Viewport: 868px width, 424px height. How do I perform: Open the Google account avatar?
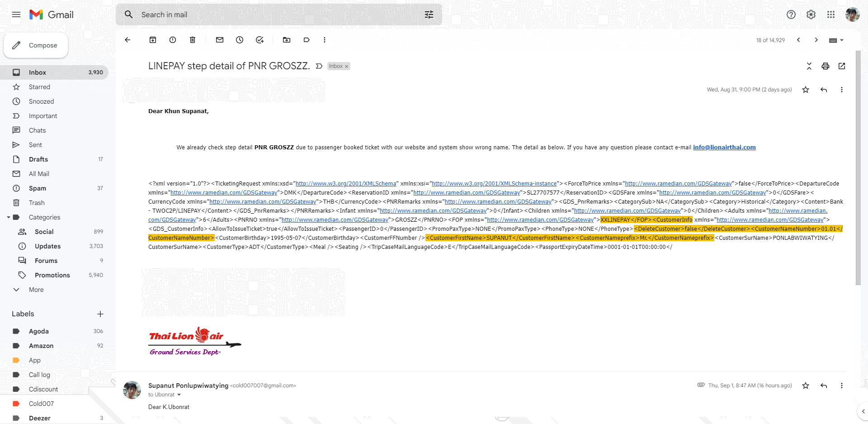(x=853, y=14)
